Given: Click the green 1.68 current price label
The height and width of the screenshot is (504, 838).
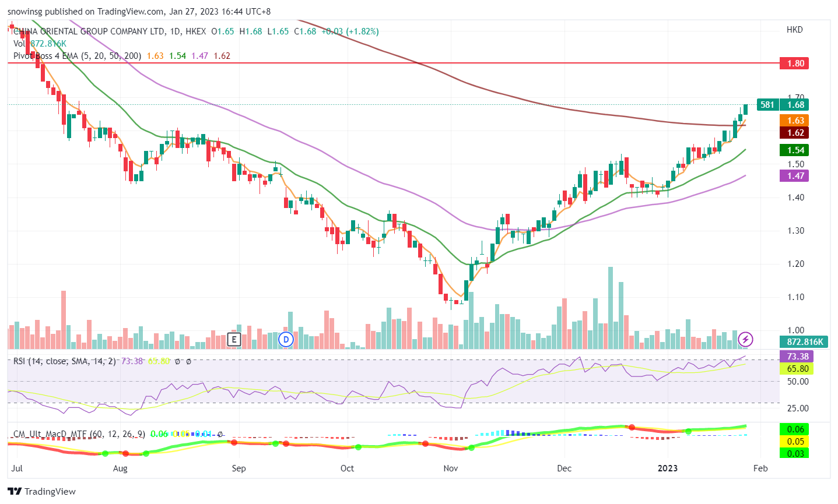Looking at the screenshot, I should [795, 105].
